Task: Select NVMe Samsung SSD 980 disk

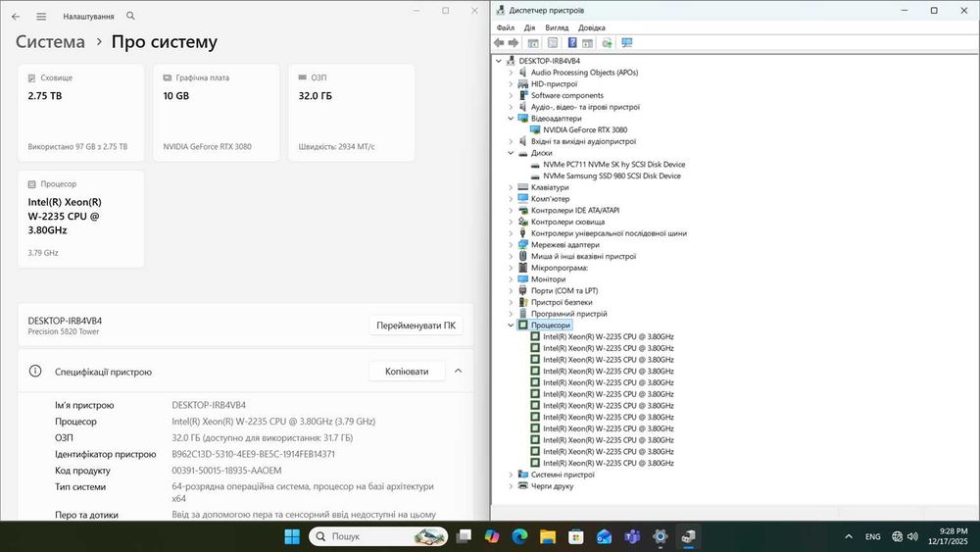Action: coord(612,176)
